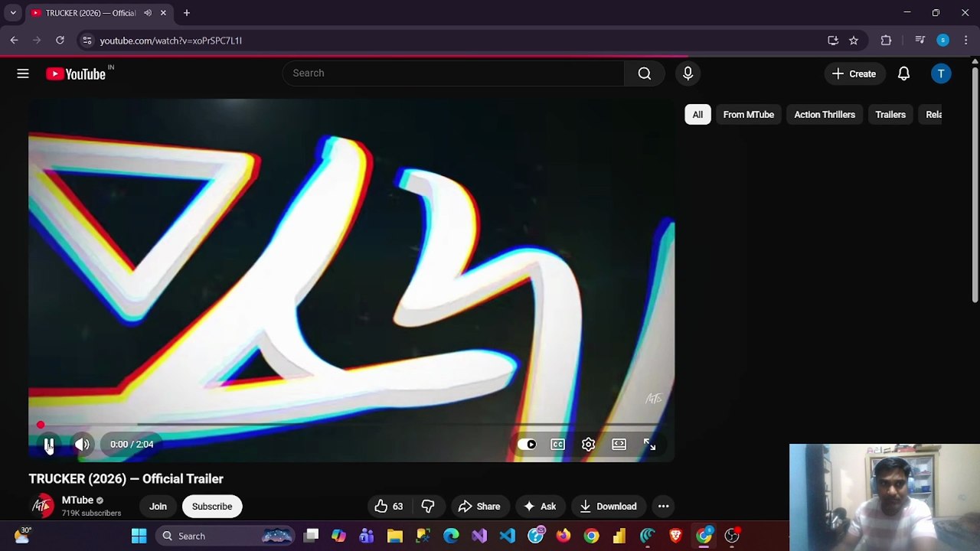Close the TRUCKER (2026) browser tab
Screen dimensions: 980x551
tap(163, 13)
